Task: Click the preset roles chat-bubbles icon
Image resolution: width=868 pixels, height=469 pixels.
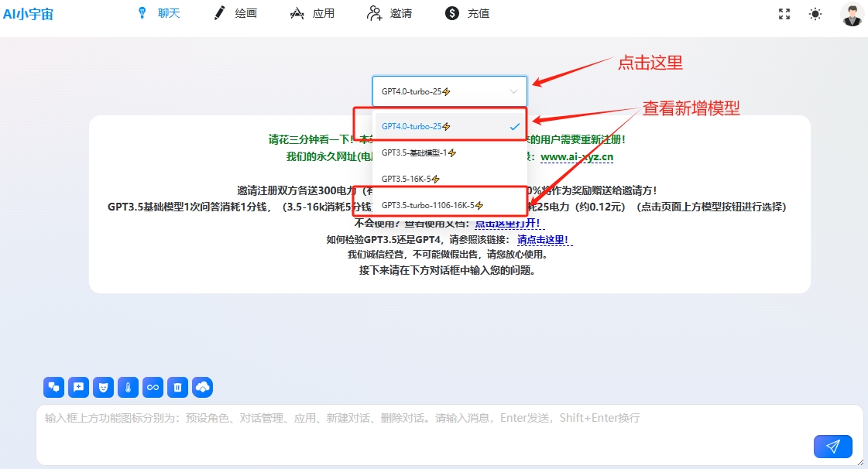Action: (x=53, y=387)
